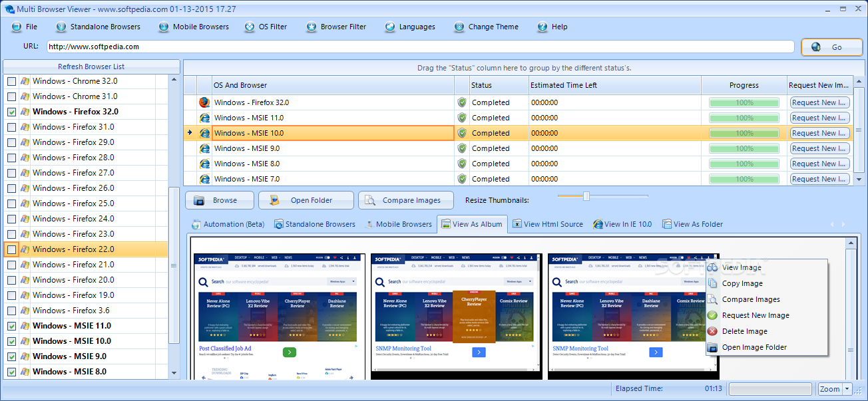Enable the Windows - Firefox 22.0 checkbox
The image size is (868, 401).
point(11,249)
